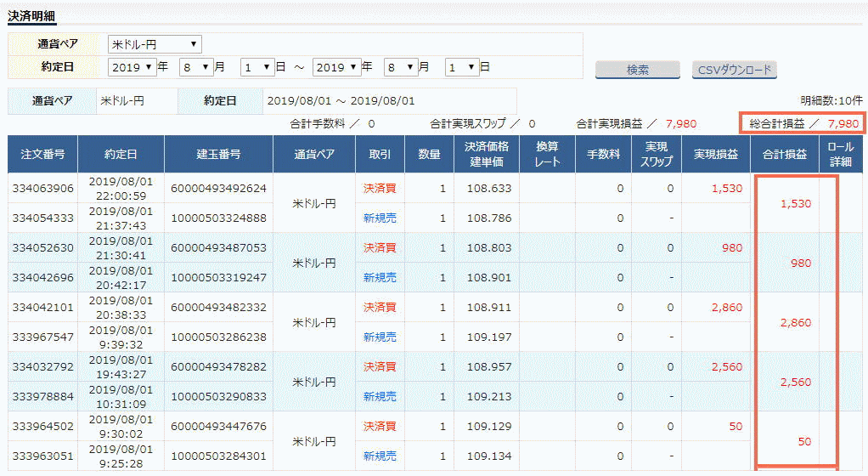The image size is (868, 476).
Task: Click order number 333963051 in the last row
Action: click(43, 456)
